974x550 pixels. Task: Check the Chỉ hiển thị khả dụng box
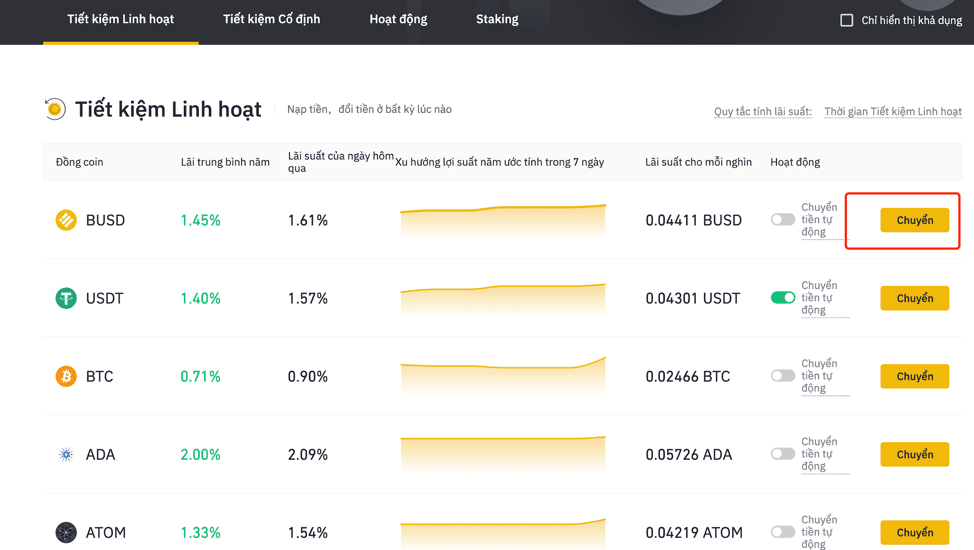[846, 21]
